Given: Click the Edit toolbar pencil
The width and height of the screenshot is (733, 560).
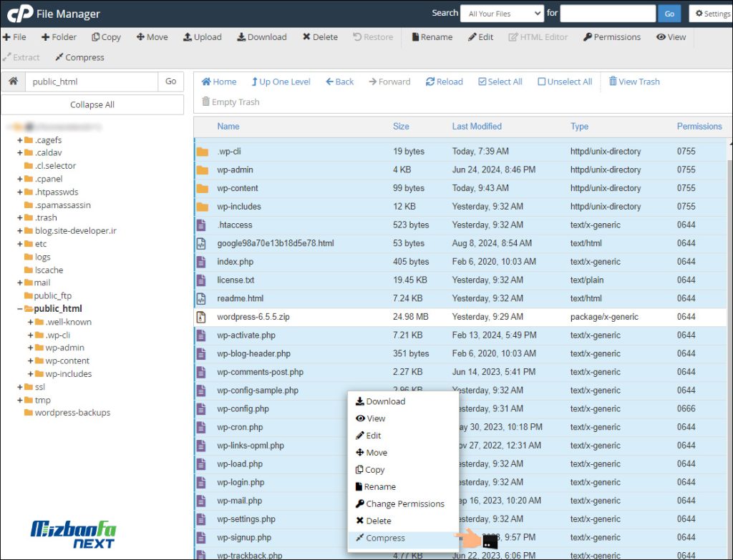Looking at the screenshot, I should (x=480, y=37).
